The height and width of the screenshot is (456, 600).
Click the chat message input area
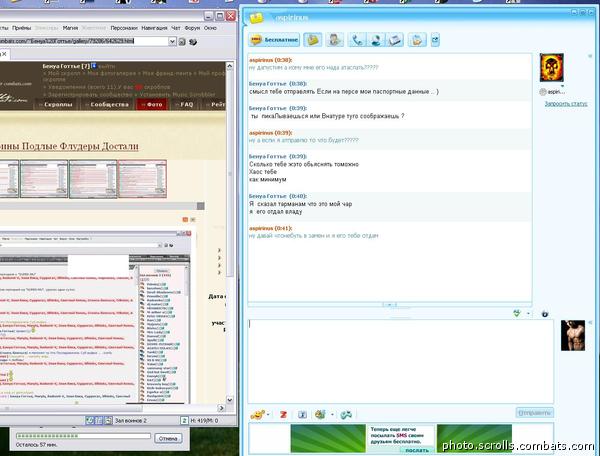pyautogui.click(x=401, y=361)
